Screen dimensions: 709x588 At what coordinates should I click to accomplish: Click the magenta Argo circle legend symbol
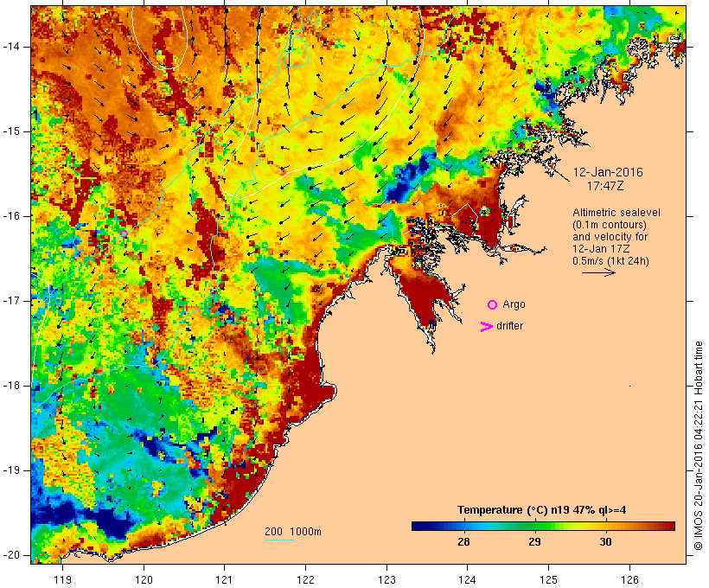pyautogui.click(x=493, y=305)
